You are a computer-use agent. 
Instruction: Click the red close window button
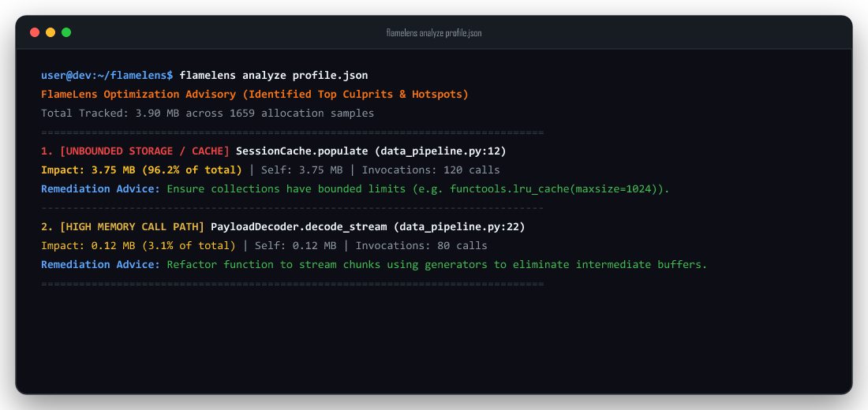pos(34,32)
